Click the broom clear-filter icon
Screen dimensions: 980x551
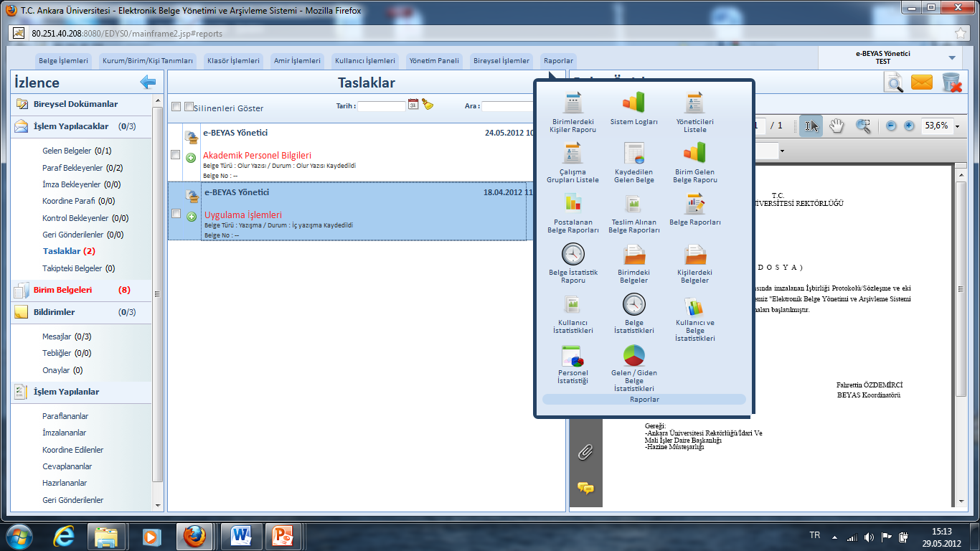(428, 104)
